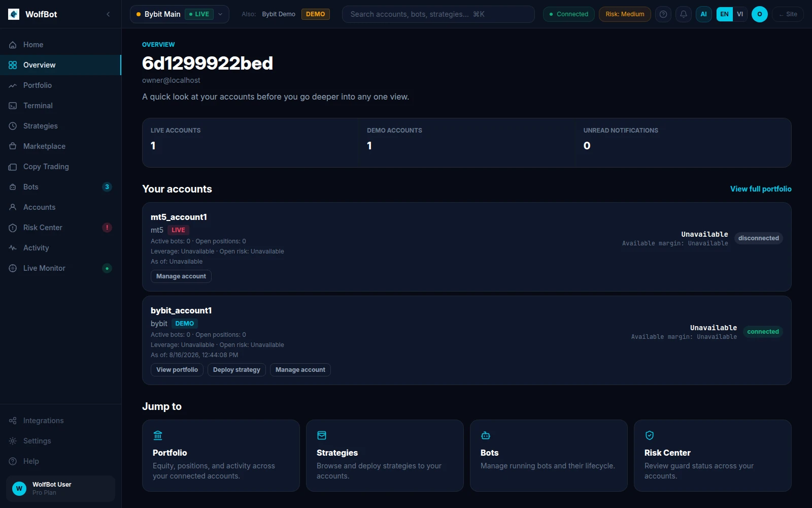Screen dimensions: 812x508
Task: Click the Portfolio chart icon in sidebar
Action: (13, 85)
